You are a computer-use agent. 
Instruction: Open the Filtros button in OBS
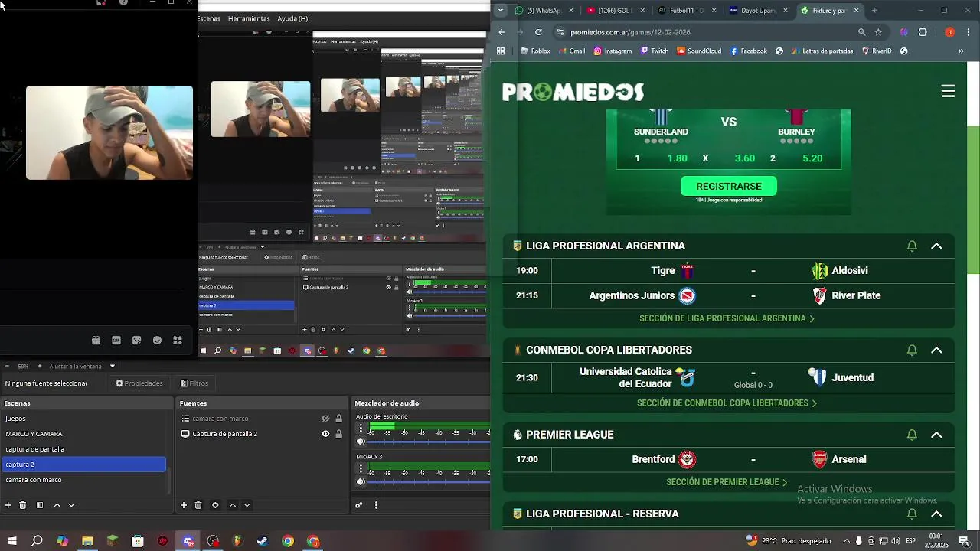[194, 383]
